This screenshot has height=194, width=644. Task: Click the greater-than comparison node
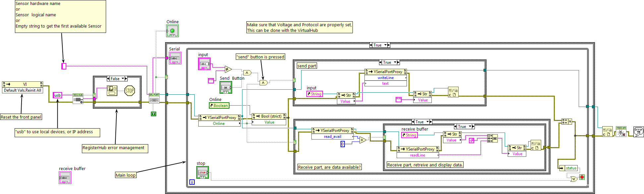point(363,140)
